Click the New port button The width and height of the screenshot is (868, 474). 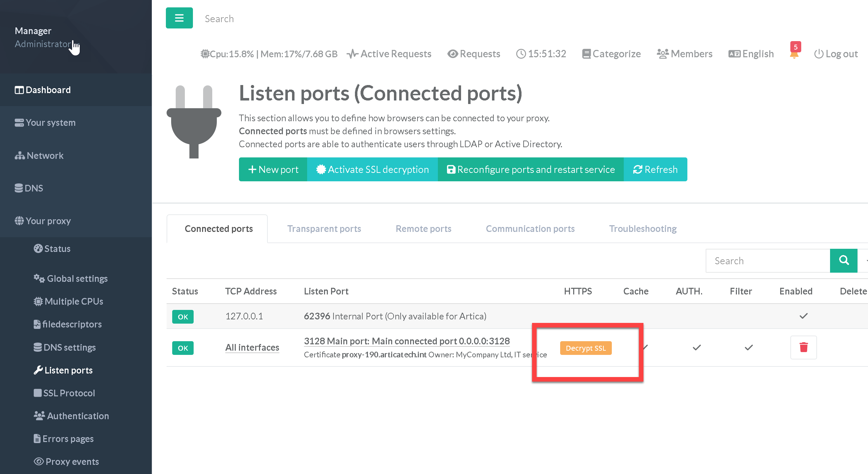273,169
